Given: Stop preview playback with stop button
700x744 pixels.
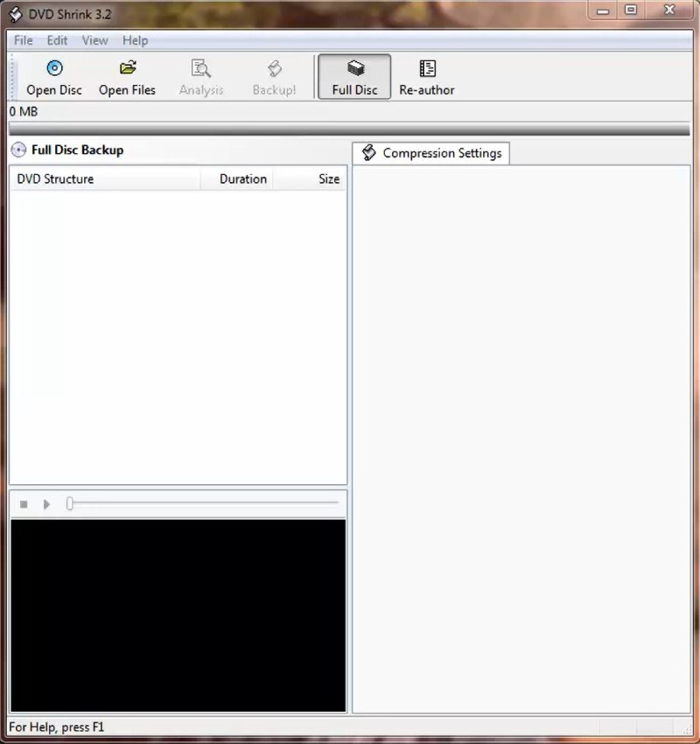Looking at the screenshot, I should coord(24,504).
